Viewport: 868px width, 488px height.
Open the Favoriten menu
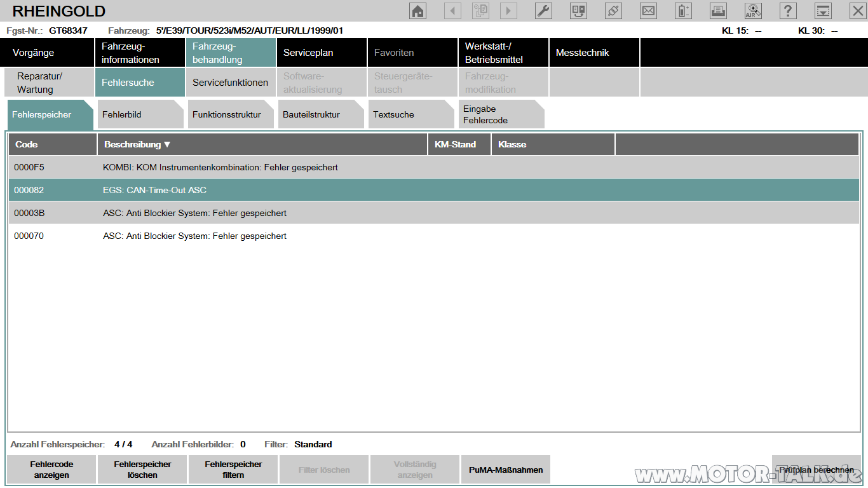412,53
